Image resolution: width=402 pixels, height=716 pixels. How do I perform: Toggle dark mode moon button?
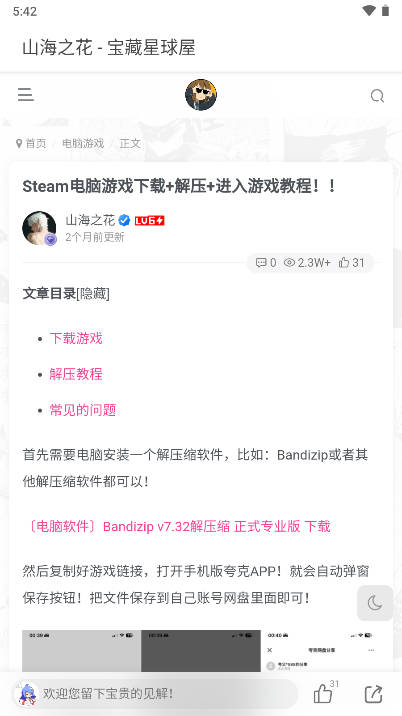pos(375,603)
